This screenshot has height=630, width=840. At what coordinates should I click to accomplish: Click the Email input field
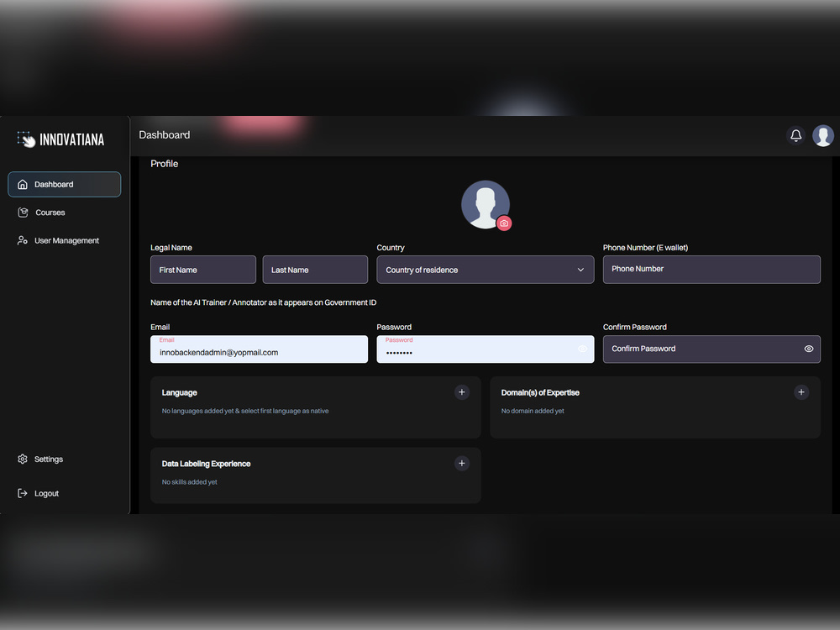[x=260, y=349]
